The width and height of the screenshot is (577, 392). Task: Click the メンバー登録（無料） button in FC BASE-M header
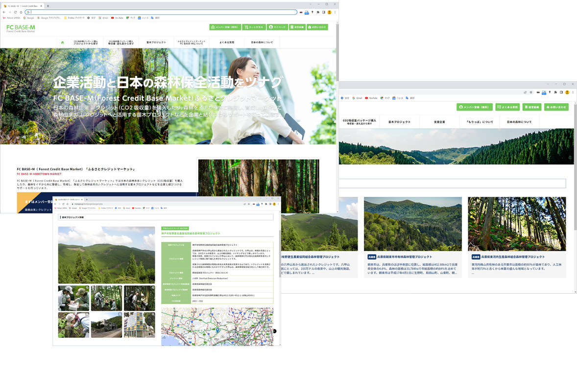coord(225,27)
